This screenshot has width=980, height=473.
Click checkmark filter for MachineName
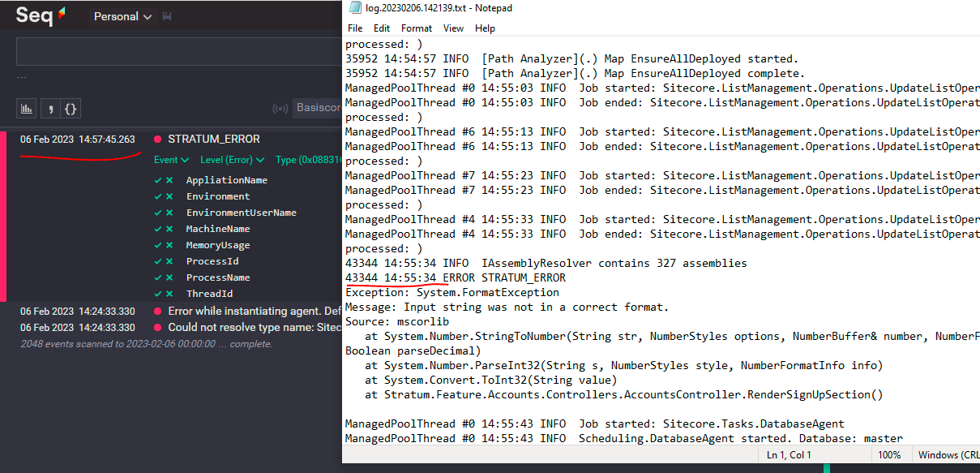click(158, 229)
